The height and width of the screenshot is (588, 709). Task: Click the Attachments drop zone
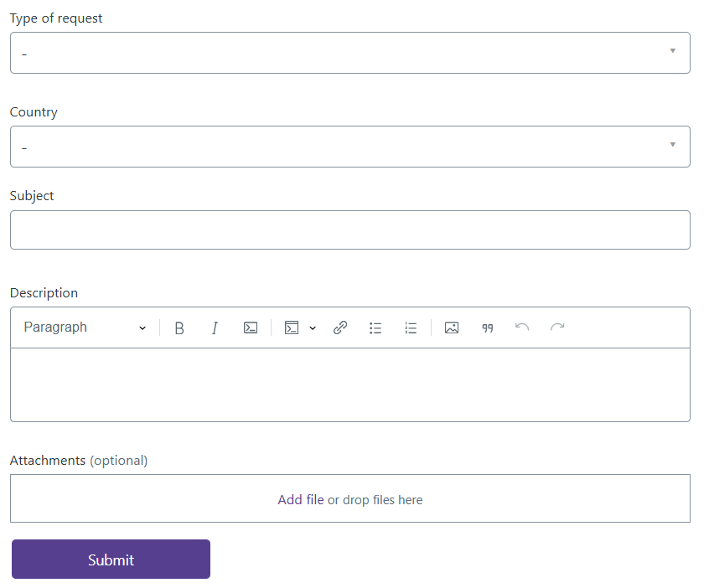pos(350,498)
